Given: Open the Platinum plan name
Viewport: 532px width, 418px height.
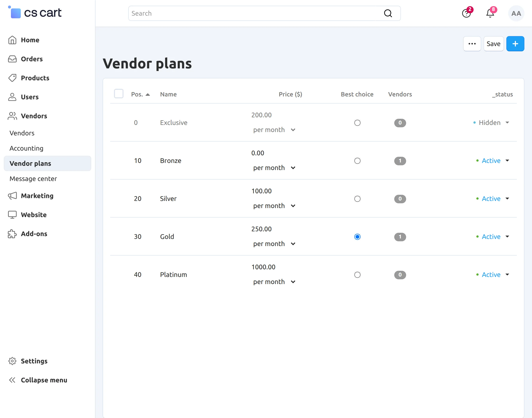Looking at the screenshot, I should tap(174, 275).
